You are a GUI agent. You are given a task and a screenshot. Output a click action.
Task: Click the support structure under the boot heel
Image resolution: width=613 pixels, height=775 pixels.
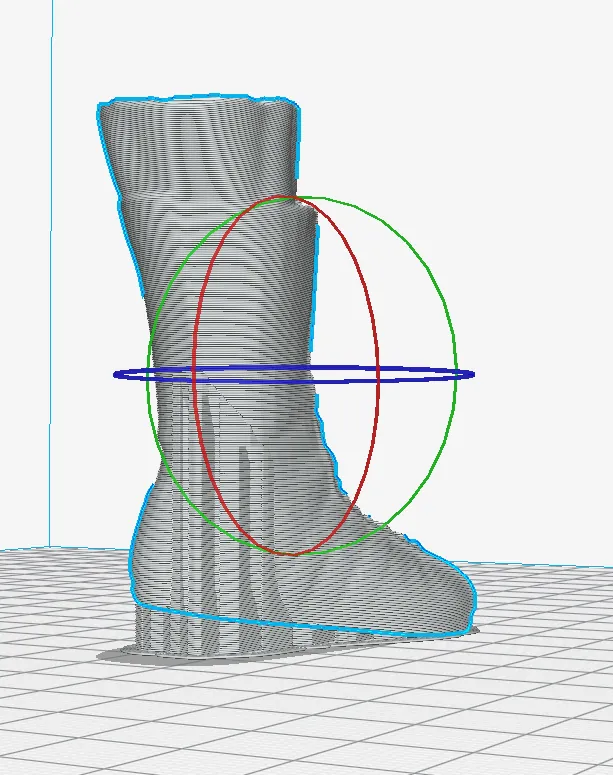pyautogui.click(x=160, y=630)
